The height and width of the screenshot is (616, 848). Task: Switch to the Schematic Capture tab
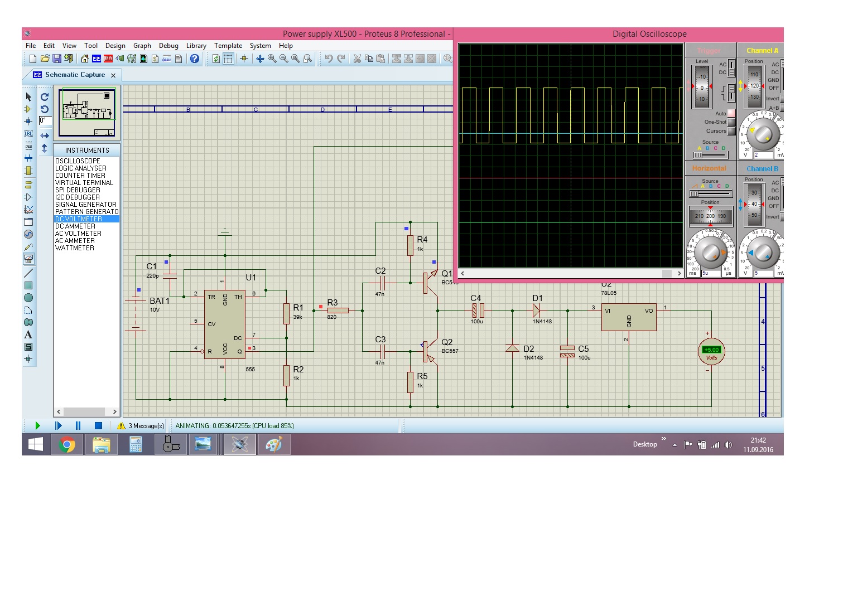pos(75,75)
